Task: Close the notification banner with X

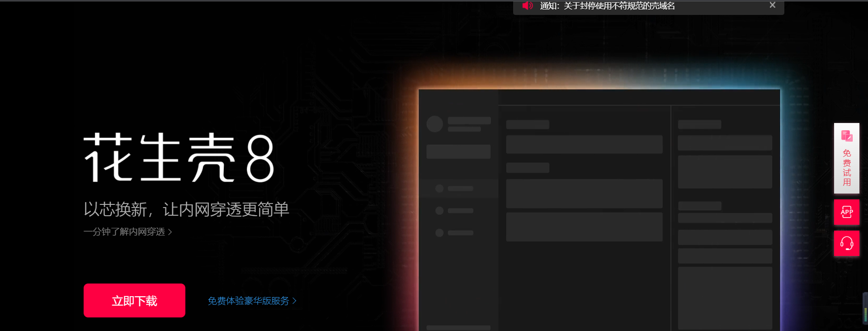Action: [x=772, y=5]
